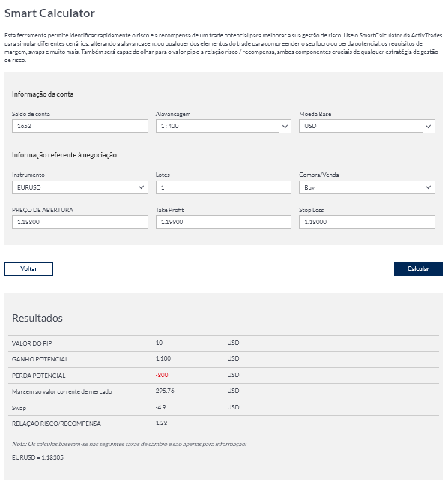Open the Instrumento EURUSD dropdown
This screenshot has width=448, height=485.
tap(79, 187)
